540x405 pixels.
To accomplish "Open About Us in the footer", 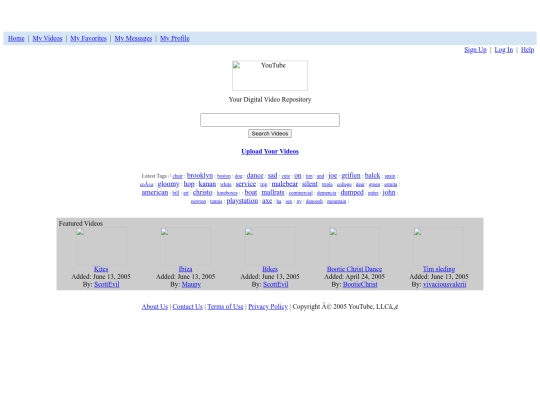I will point(155,307).
